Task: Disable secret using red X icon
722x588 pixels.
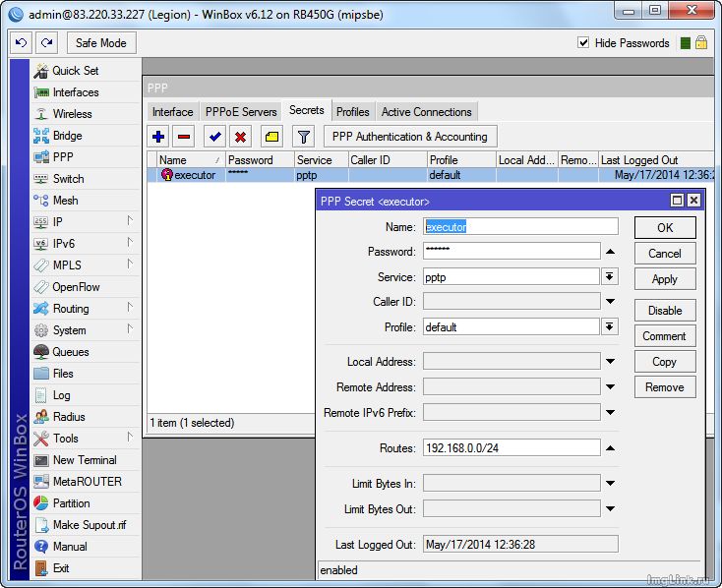Action: coord(240,137)
